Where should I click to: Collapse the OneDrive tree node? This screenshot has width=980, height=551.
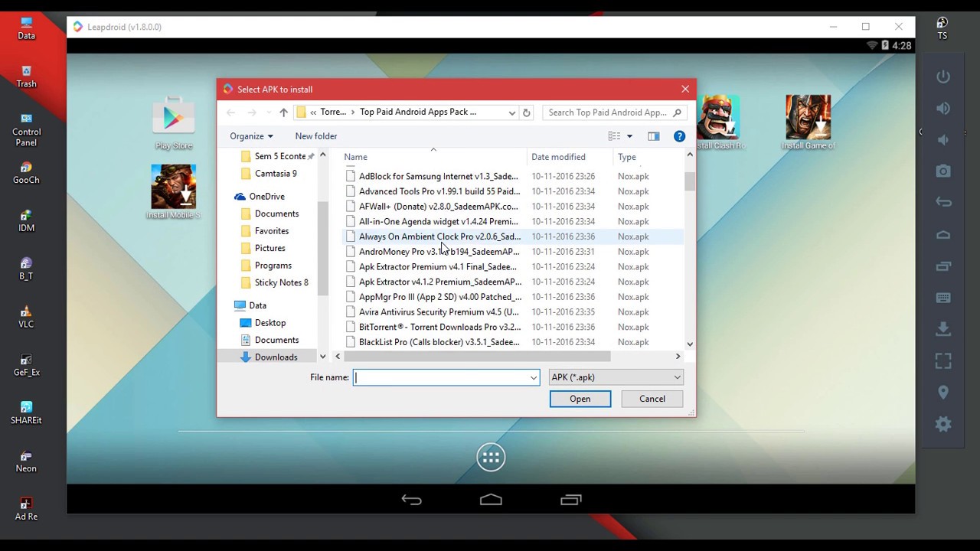coord(230,197)
